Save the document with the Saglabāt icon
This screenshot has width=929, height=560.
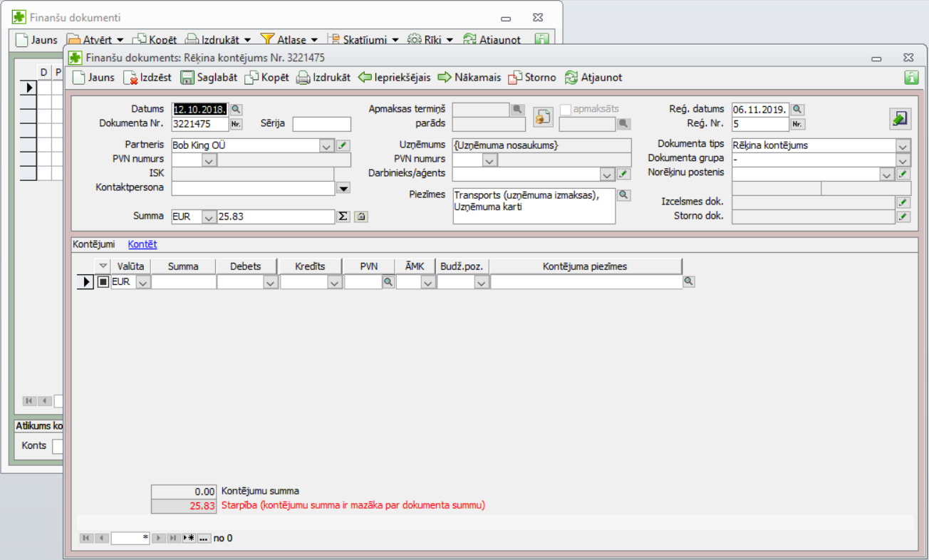(187, 78)
